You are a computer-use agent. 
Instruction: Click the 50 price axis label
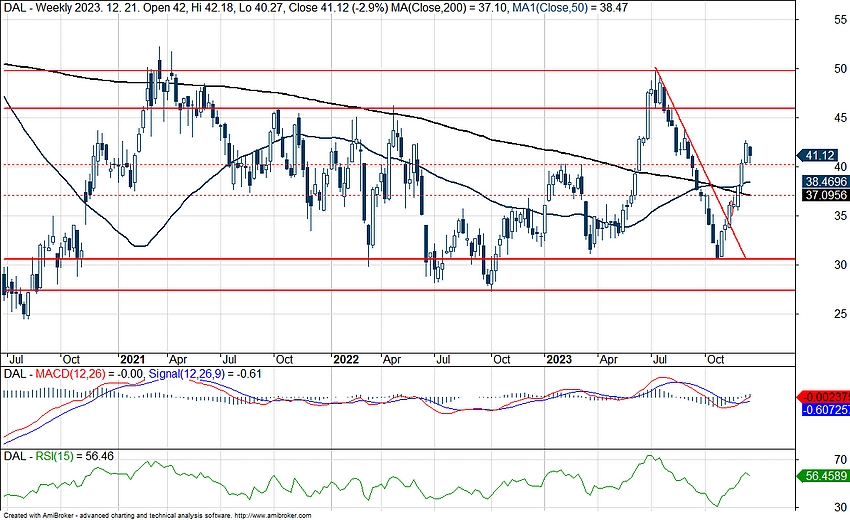pos(841,68)
